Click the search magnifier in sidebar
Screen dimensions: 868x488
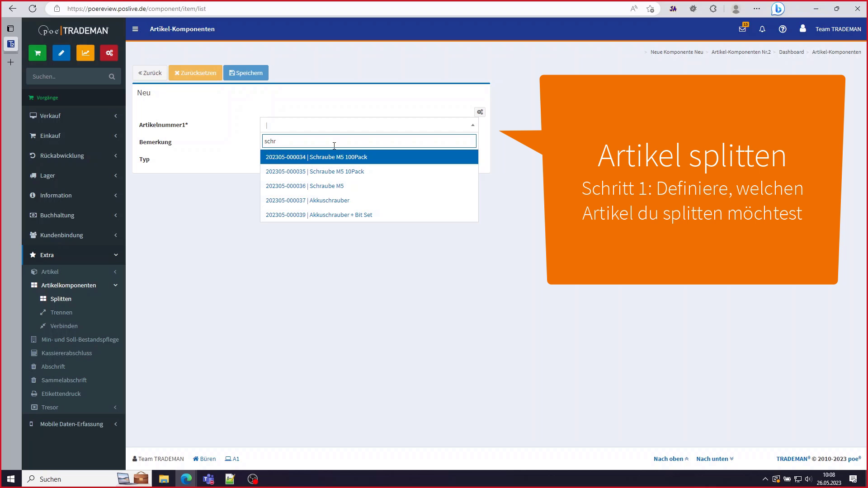[112, 77]
